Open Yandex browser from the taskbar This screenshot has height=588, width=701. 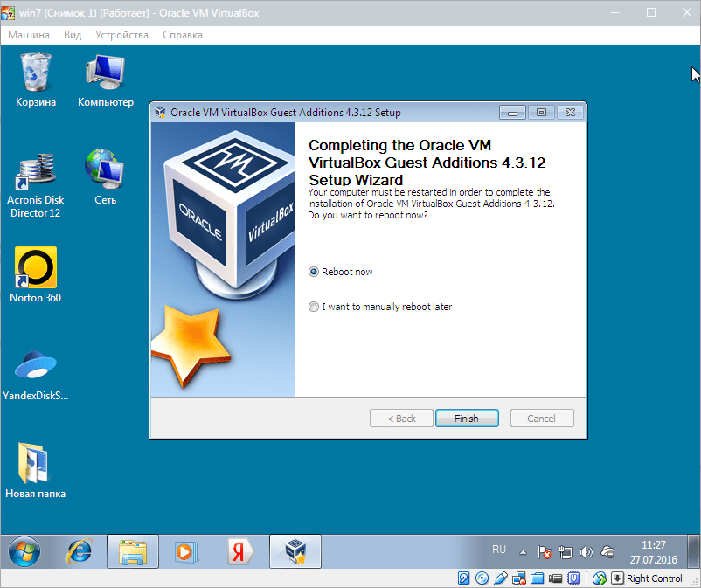(x=239, y=550)
